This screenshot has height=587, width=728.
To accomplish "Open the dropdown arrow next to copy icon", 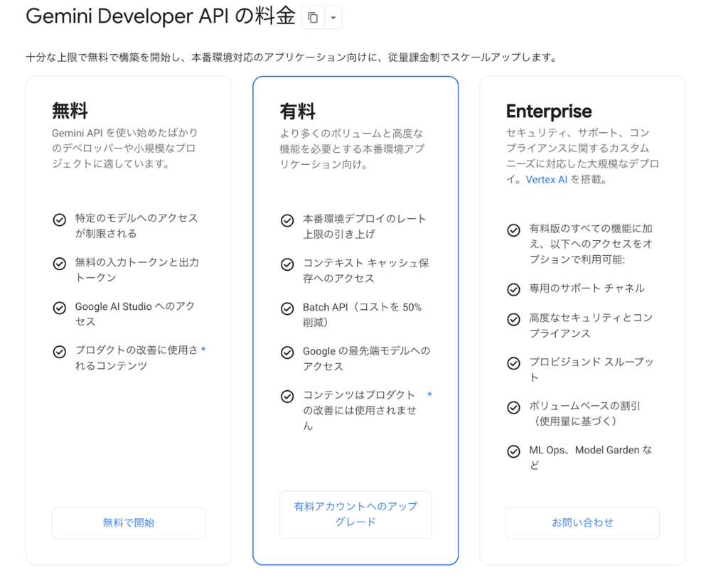I will click(x=333, y=18).
